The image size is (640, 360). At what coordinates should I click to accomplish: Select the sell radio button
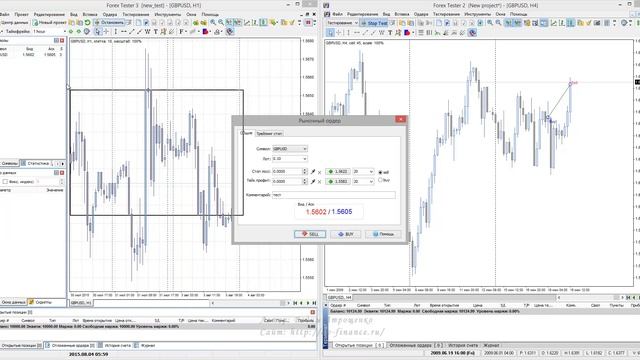[x=380, y=172]
